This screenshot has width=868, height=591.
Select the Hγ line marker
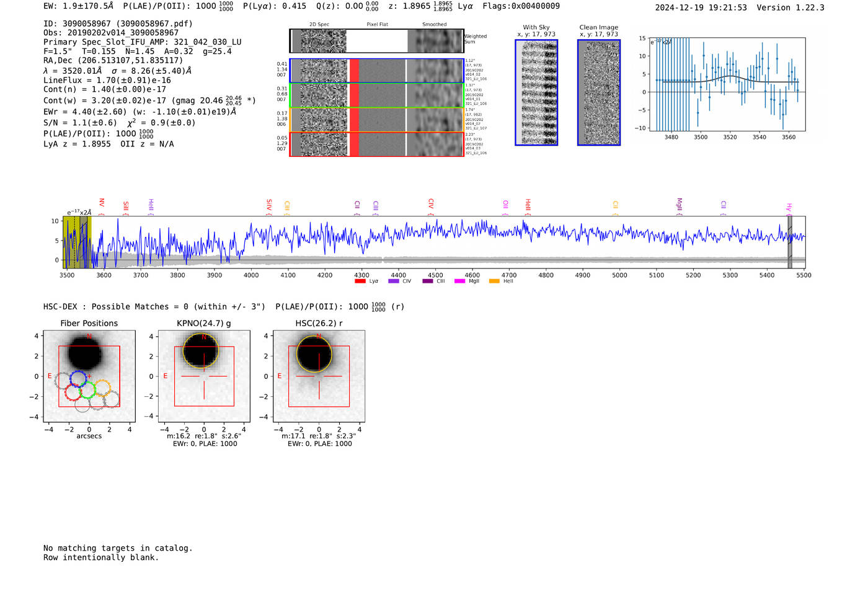coord(789,208)
